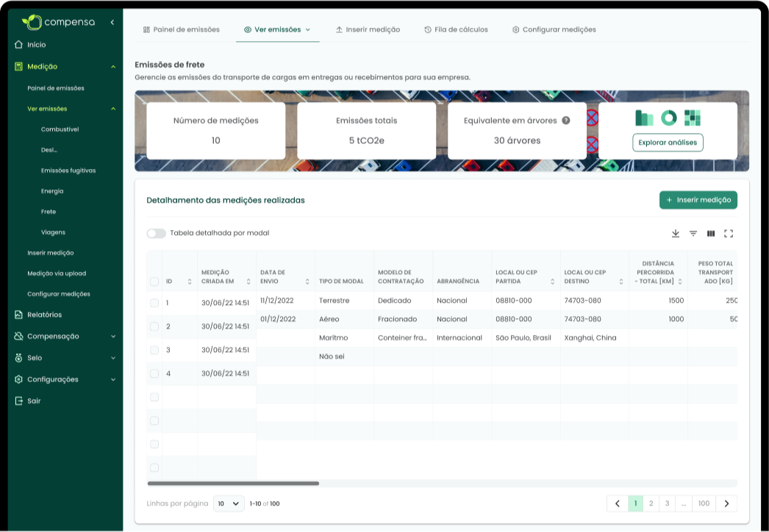Select the checkbox for row ID 2

pyautogui.click(x=154, y=326)
